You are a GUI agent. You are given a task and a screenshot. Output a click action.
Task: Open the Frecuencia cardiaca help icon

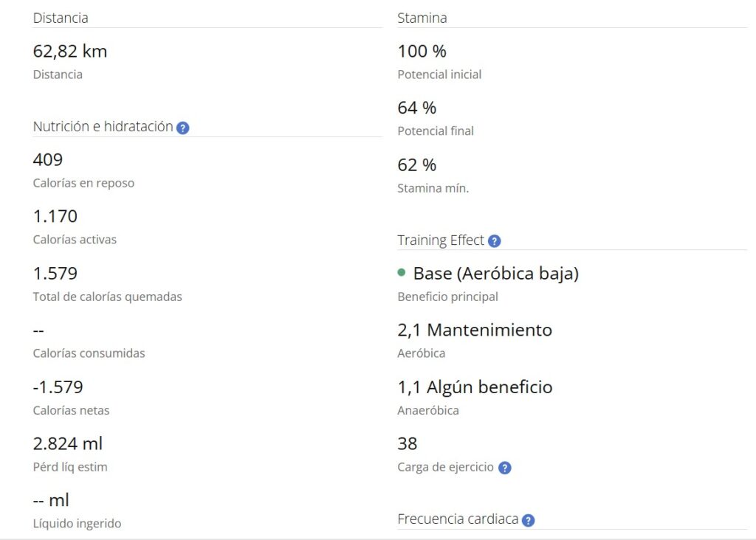coord(528,520)
